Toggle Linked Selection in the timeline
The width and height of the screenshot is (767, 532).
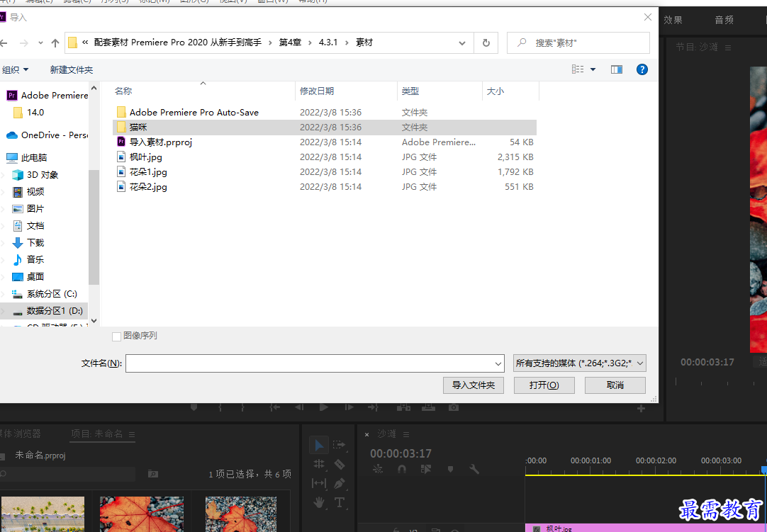425,469
